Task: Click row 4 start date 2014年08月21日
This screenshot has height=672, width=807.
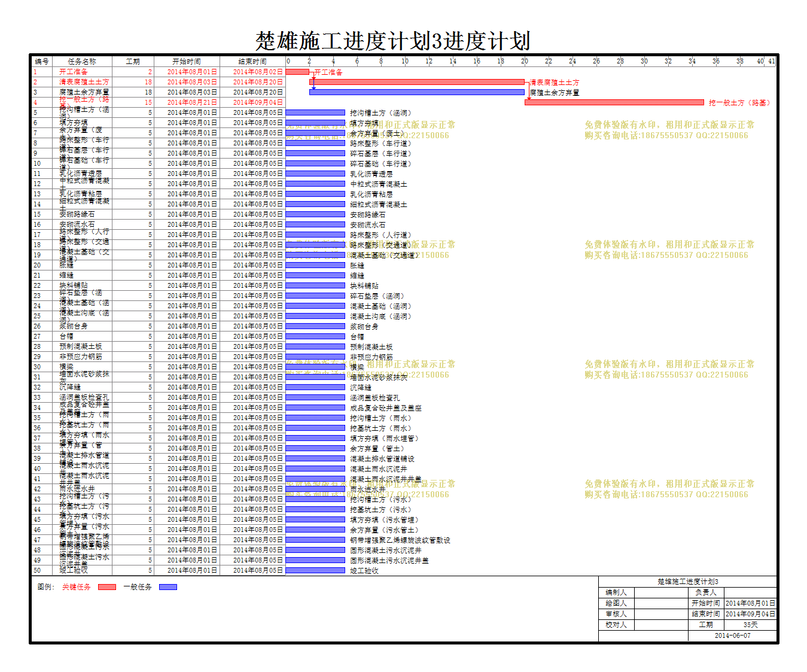Action: [192, 102]
